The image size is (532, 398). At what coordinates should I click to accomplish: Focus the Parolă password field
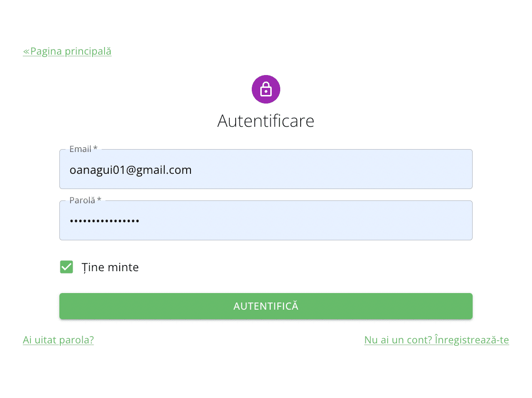point(266,220)
